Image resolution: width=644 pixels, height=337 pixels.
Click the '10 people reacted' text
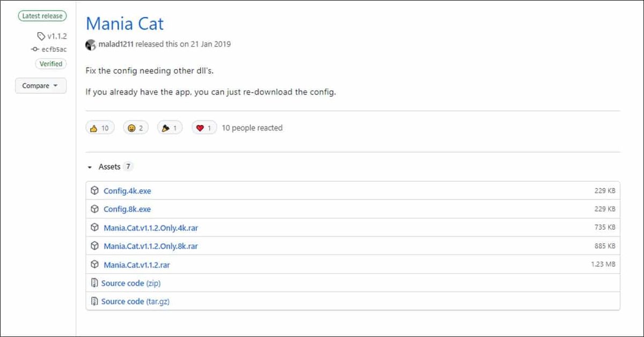(x=252, y=128)
